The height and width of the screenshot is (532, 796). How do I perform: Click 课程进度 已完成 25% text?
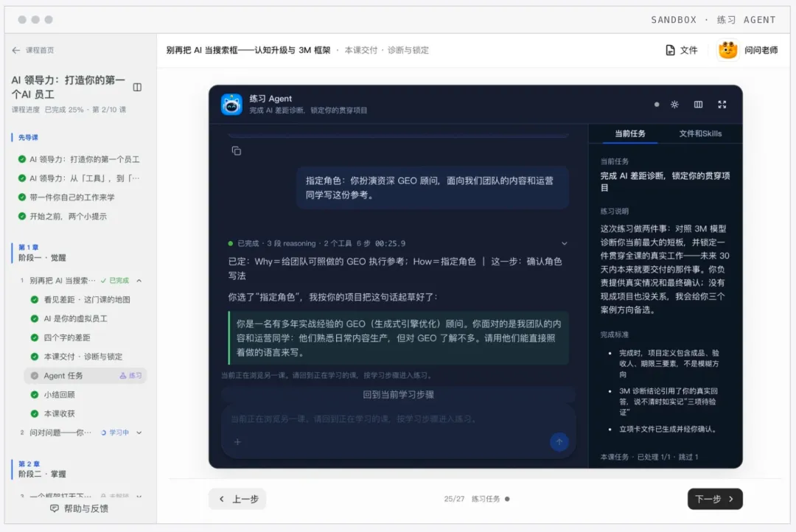(47, 110)
